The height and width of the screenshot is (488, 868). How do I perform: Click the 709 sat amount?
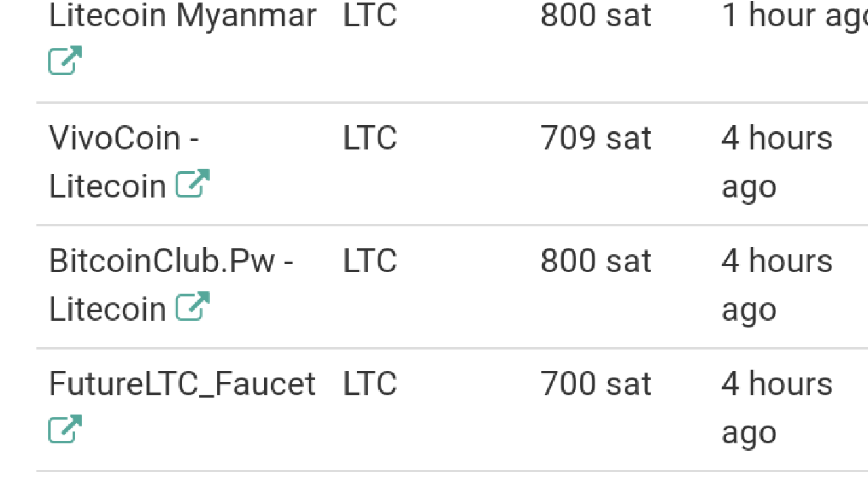click(595, 139)
